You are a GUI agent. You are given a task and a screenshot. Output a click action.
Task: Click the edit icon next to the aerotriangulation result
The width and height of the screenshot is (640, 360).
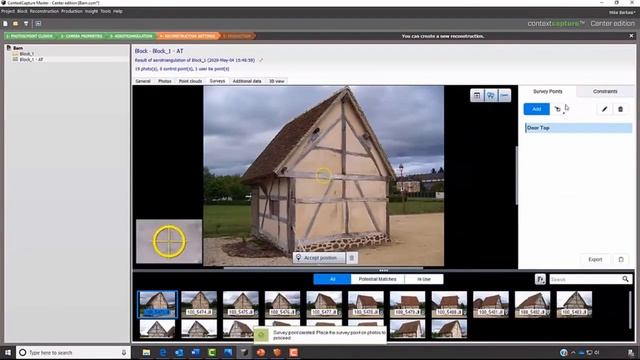click(261, 60)
